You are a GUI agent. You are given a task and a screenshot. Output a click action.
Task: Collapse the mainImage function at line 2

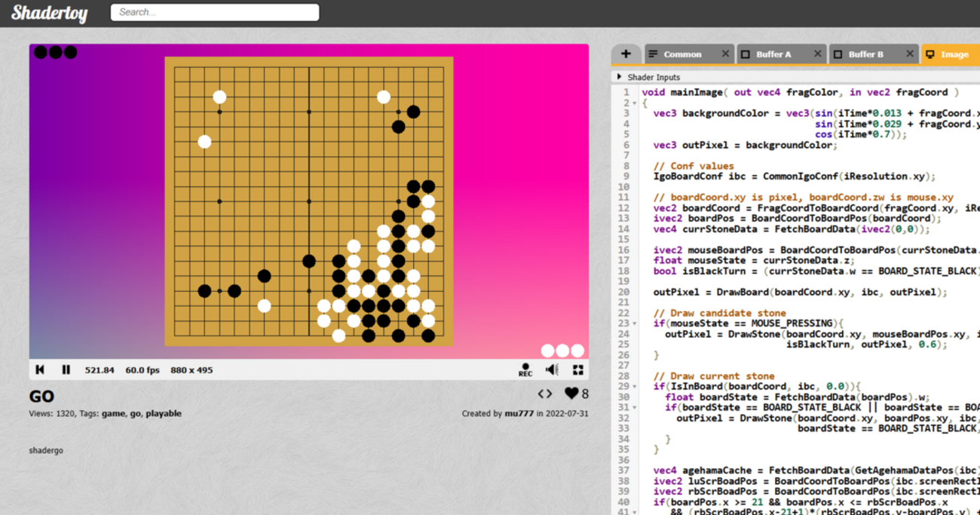(x=635, y=103)
